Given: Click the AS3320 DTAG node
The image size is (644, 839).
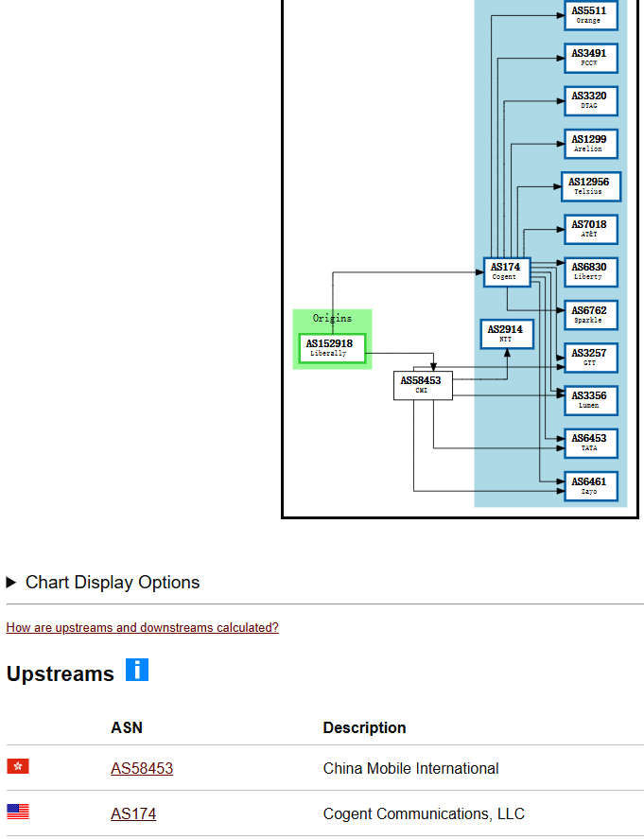Looking at the screenshot, I should pyautogui.click(x=590, y=100).
